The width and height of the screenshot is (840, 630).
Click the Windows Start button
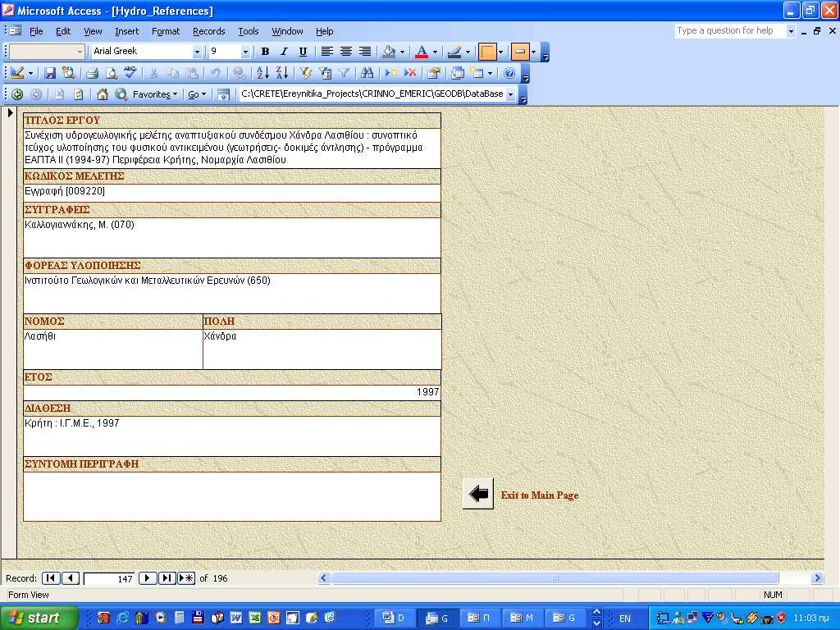(x=39, y=618)
